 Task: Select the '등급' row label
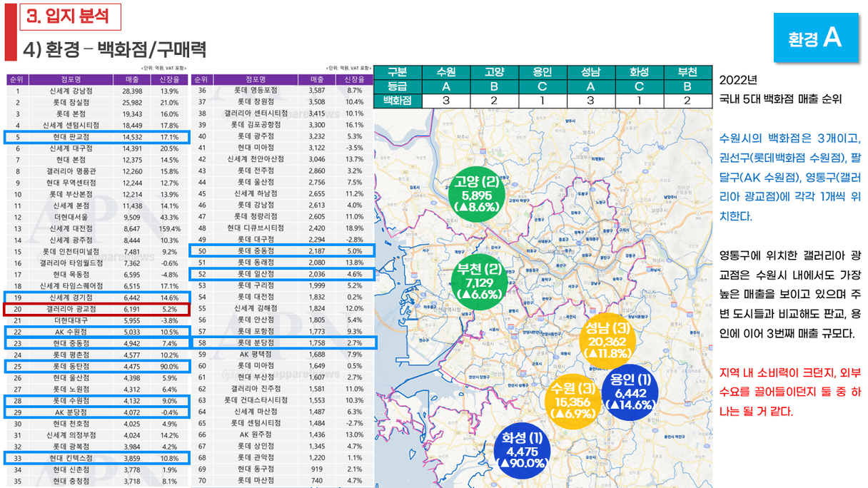(398, 86)
